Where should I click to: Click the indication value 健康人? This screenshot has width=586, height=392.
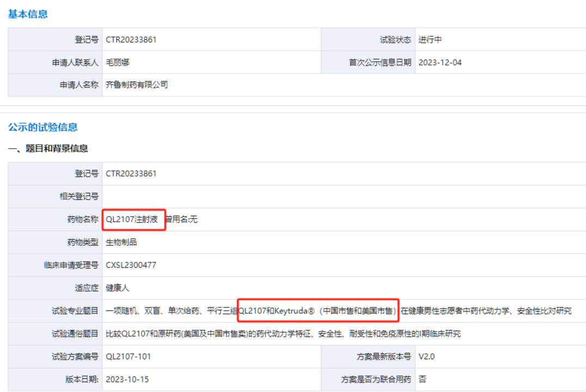click(x=118, y=288)
